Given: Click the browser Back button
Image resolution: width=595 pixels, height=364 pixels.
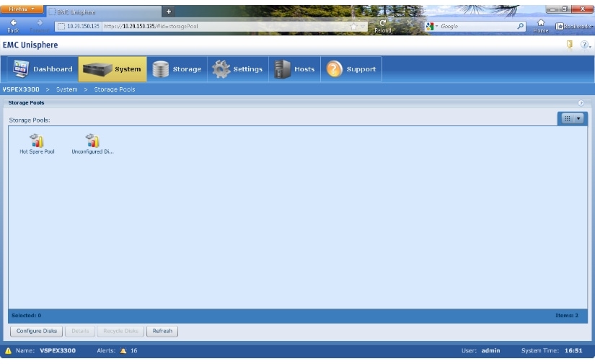Looking at the screenshot, I should point(13,26).
